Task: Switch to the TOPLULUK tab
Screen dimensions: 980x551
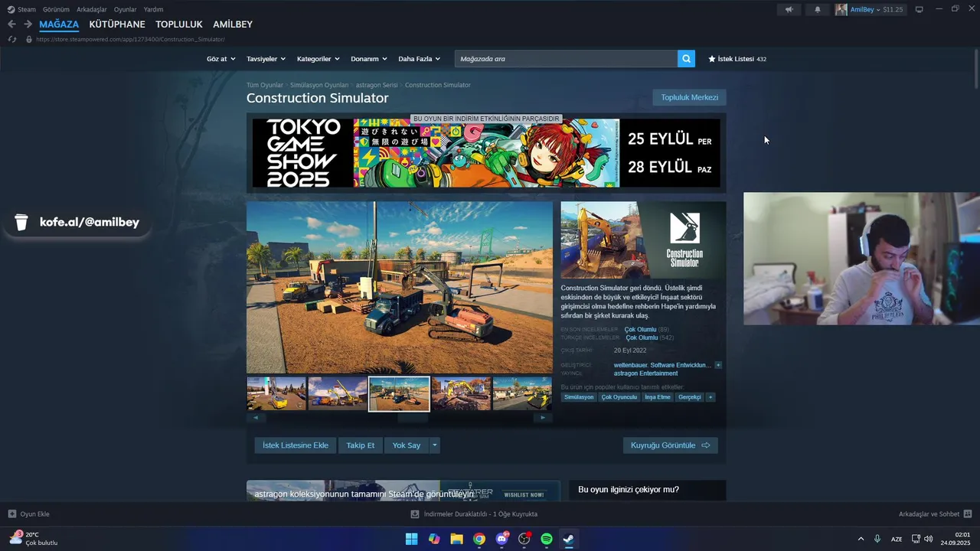Action: coord(179,24)
